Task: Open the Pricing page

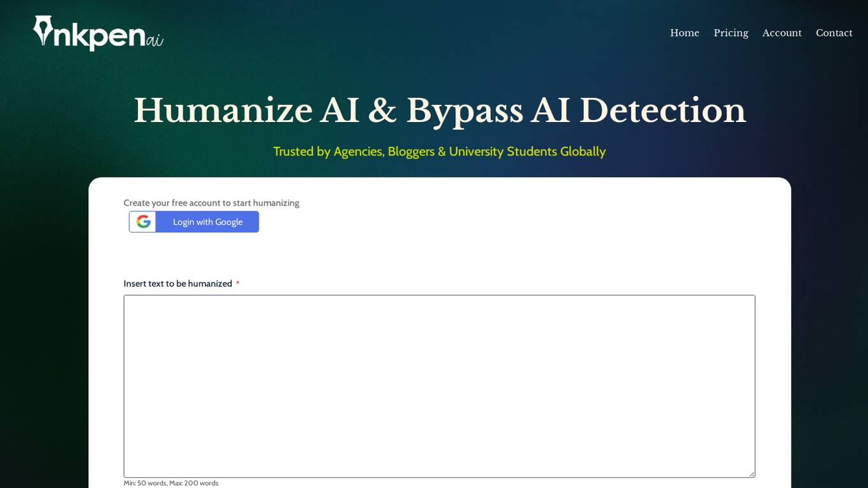Action: tap(731, 33)
